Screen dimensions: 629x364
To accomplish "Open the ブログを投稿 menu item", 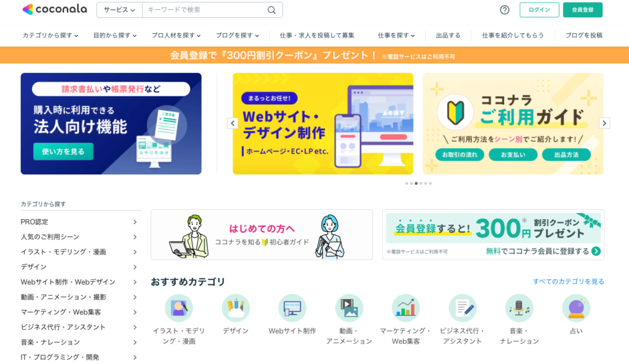I will pyautogui.click(x=584, y=35).
